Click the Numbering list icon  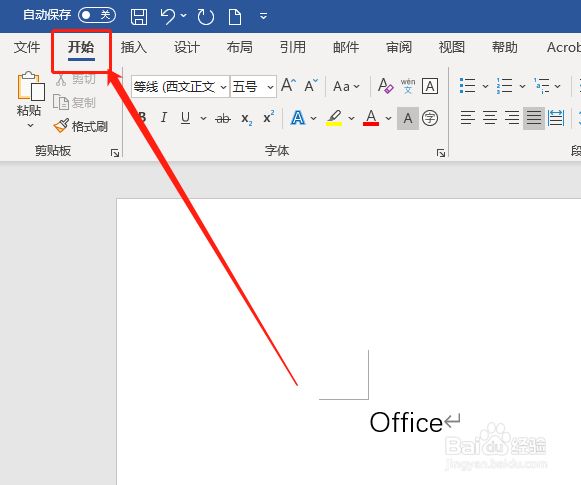click(x=505, y=86)
